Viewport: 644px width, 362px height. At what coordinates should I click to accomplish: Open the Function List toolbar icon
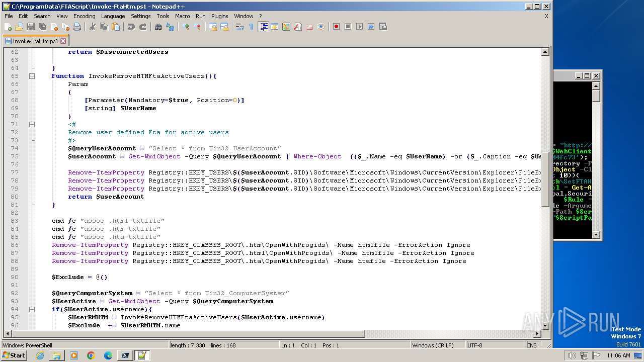(298, 27)
